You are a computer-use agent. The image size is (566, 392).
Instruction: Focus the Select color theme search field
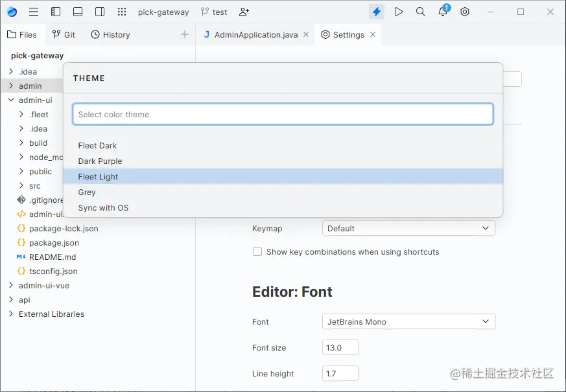[283, 114]
